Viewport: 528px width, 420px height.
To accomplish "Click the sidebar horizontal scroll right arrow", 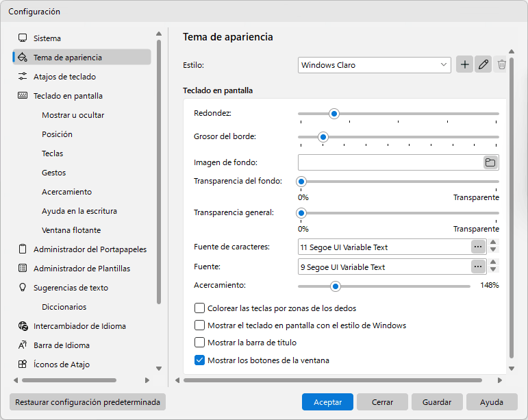I will coord(147,380).
